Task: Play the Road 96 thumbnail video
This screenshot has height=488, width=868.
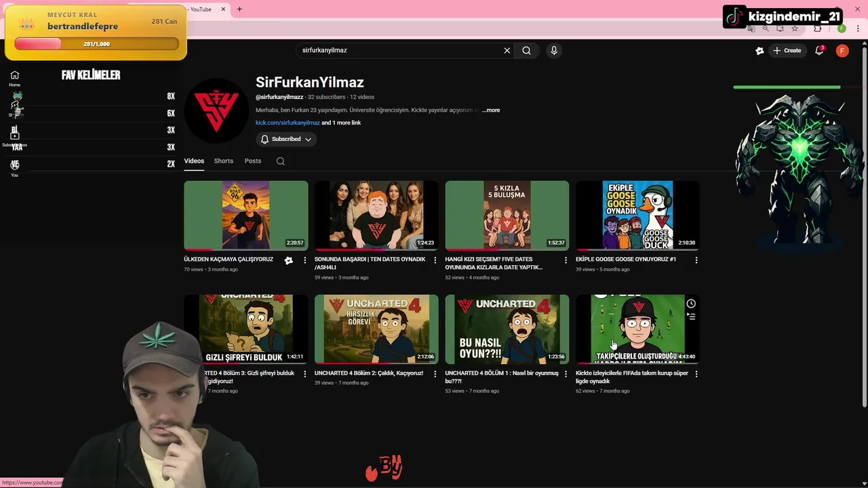Action: tap(246, 215)
